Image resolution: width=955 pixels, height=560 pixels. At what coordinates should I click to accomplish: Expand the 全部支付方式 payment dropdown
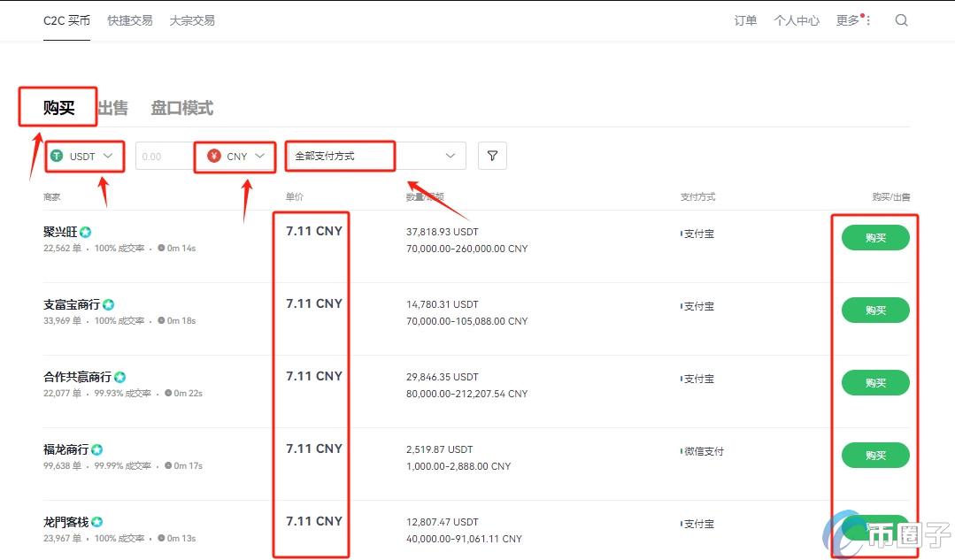coord(450,155)
